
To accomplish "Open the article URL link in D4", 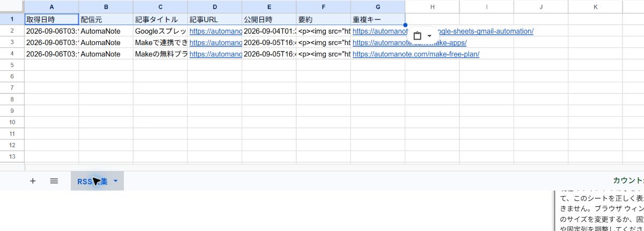I will pos(216,54).
